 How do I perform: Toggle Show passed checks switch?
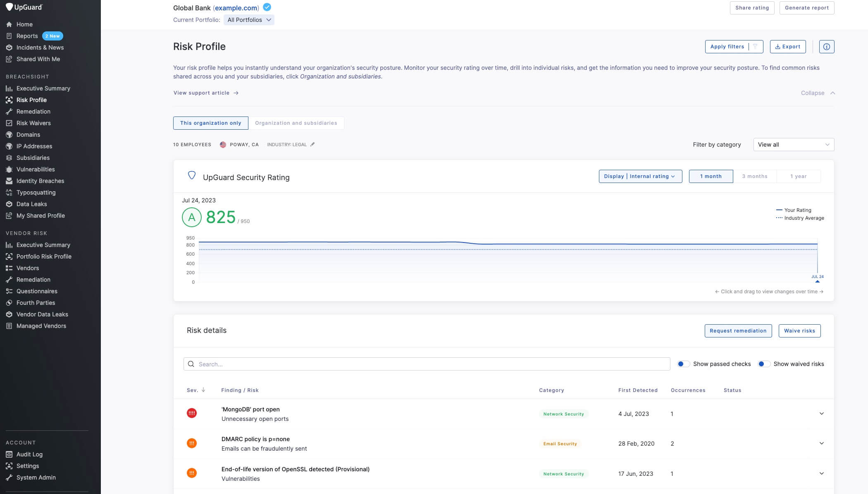tap(683, 364)
